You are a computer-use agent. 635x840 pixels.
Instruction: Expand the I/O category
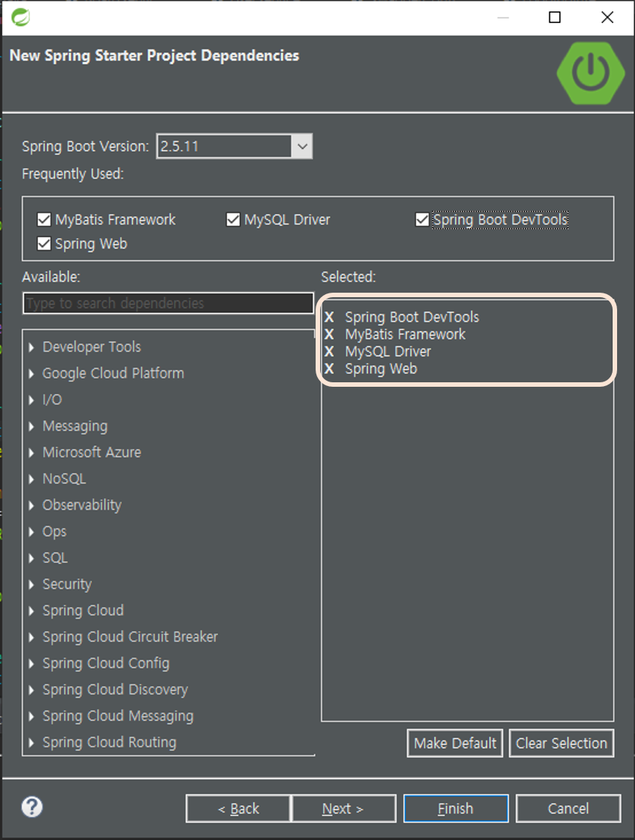(31, 399)
